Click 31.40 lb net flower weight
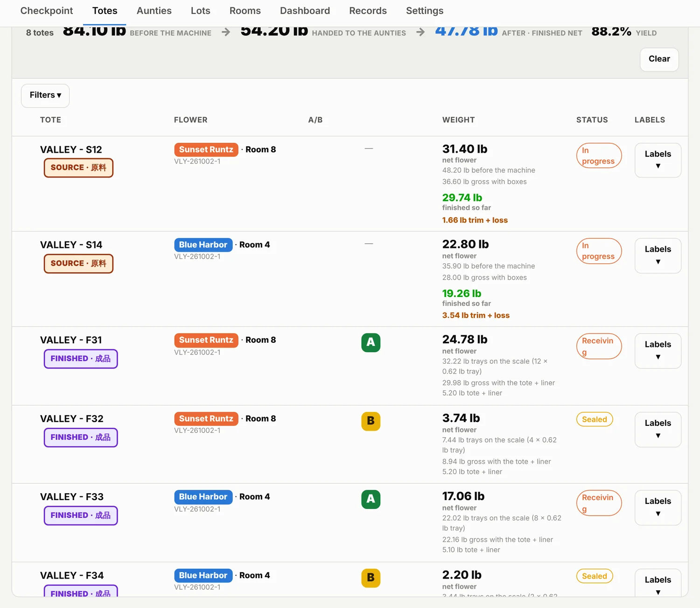 tap(465, 149)
